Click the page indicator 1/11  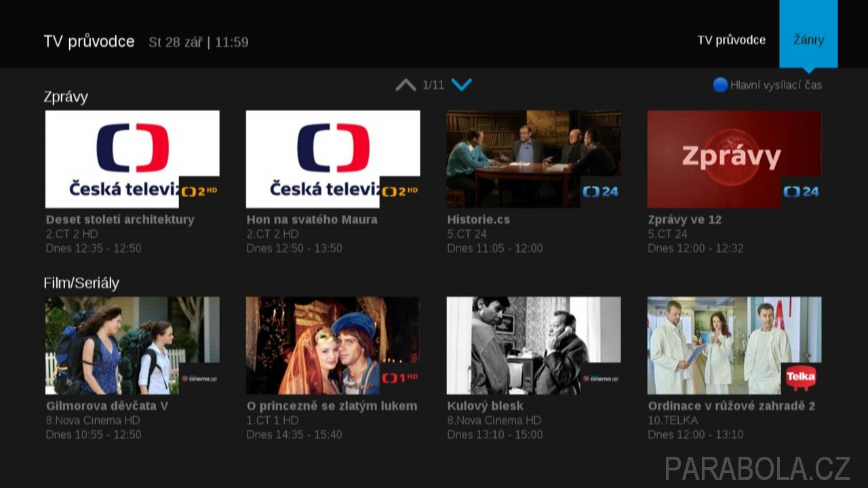pyautogui.click(x=433, y=85)
